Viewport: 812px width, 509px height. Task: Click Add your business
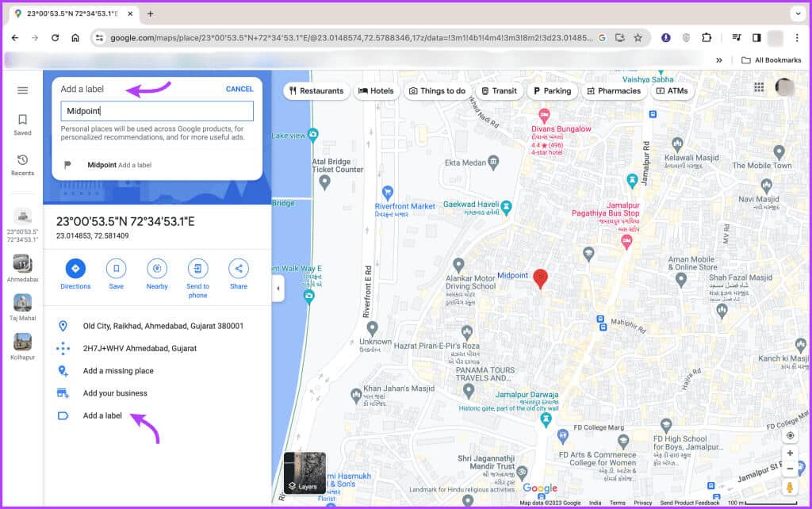157,393
